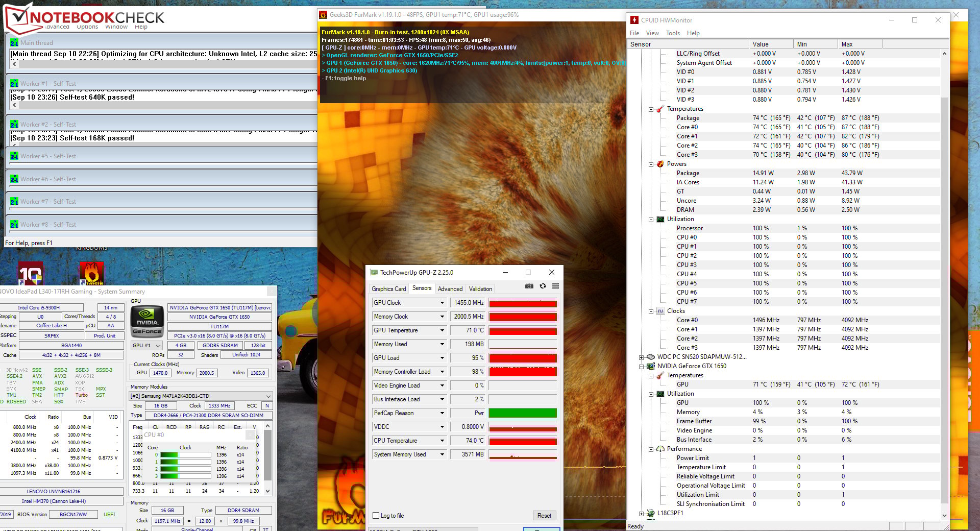Image resolution: width=980 pixels, height=531 pixels.
Task: Open the '10' shield desktop shortcut
Action: click(30, 273)
